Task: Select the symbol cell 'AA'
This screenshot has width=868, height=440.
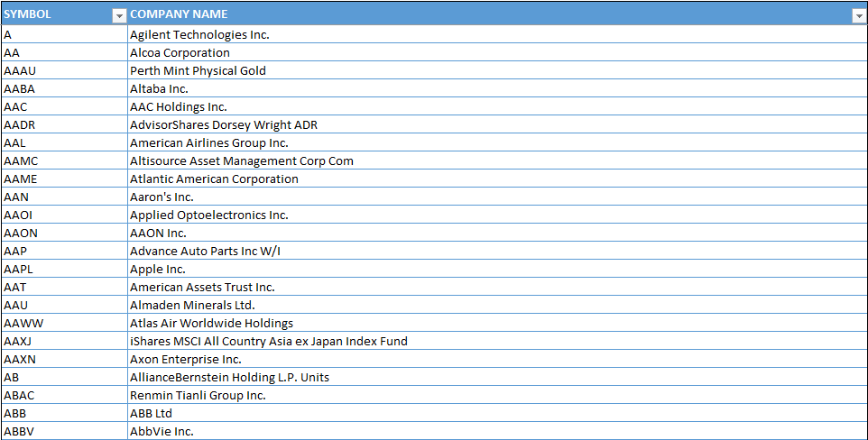Action: click(x=64, y=52)
